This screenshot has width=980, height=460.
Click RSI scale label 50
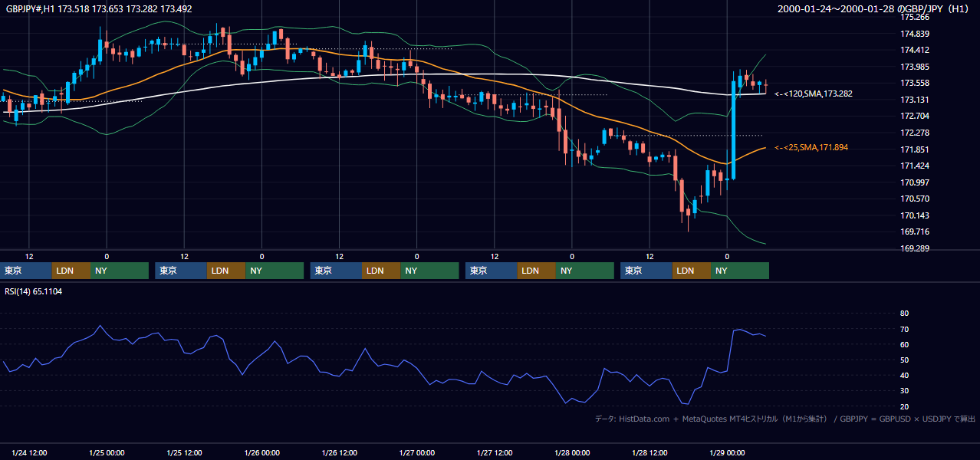(x=904, y=360)
